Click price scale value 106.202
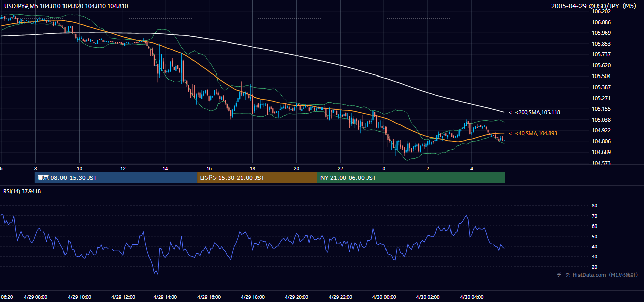This screenshot has width=644, height=302. click(601, 12)
